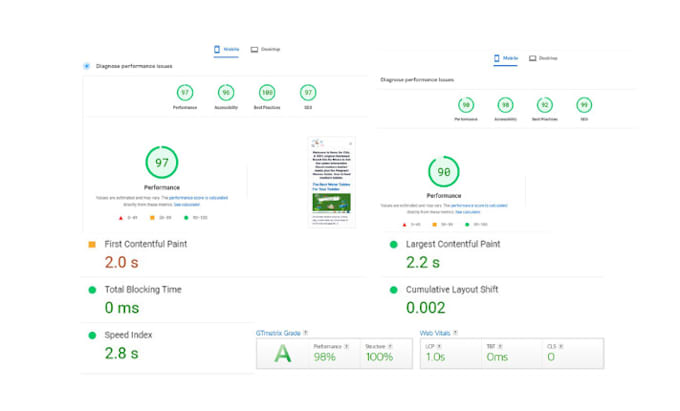680x411 pixels.
Task: Click help icon next to Structure
Action: click(390, 346)
